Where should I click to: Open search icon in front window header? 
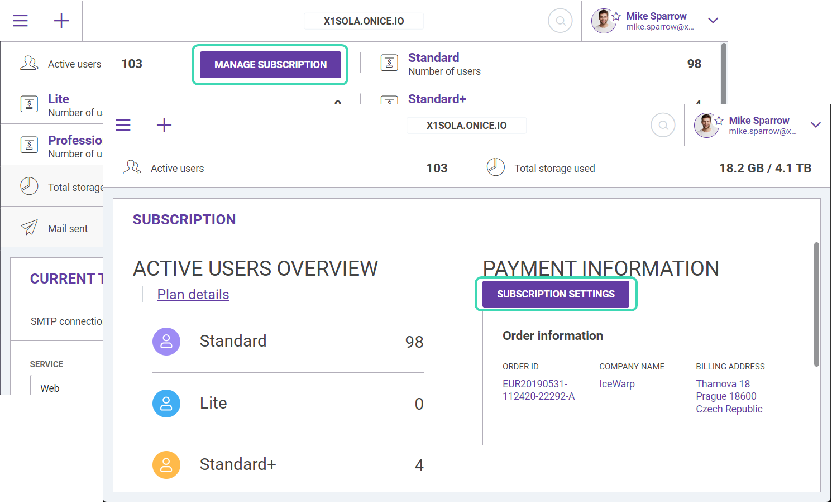663,125
